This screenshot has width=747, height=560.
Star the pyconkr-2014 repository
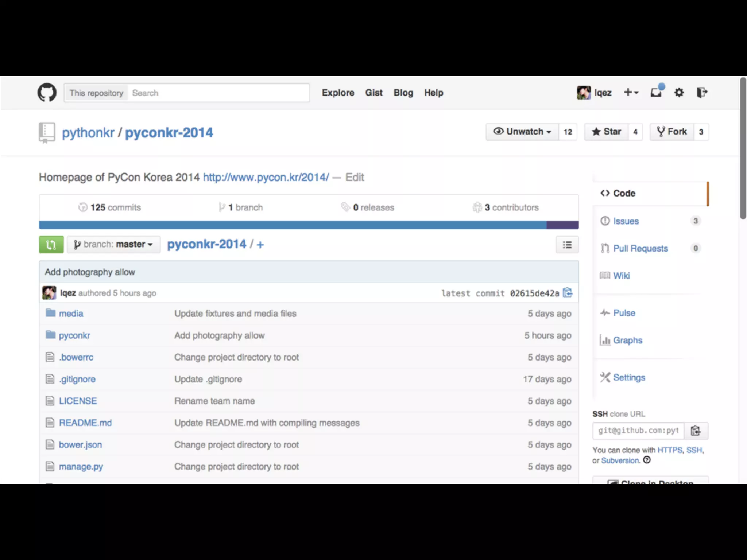click(x=607, y=132)
